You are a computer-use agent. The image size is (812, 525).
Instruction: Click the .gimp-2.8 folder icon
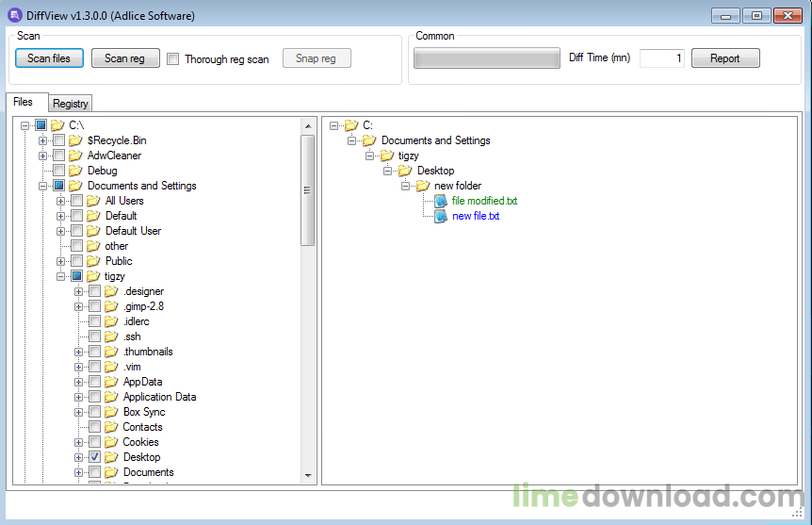(111, 306)
